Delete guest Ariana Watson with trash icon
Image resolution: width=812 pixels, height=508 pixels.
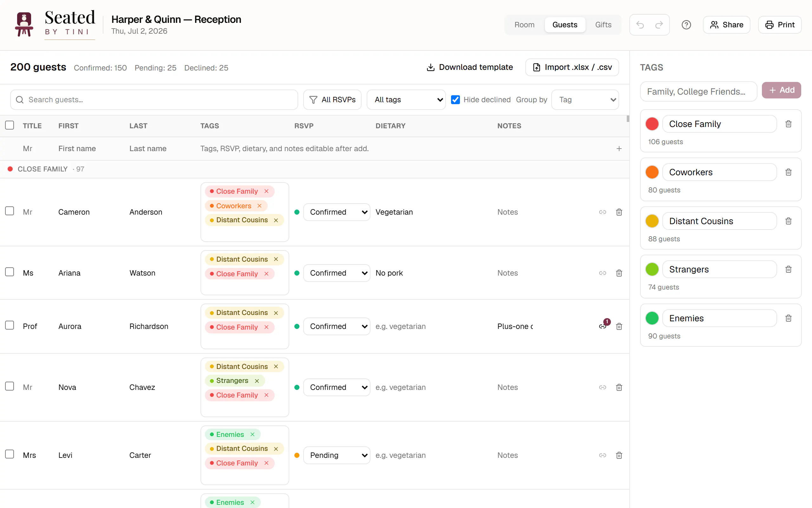[619, 273]
